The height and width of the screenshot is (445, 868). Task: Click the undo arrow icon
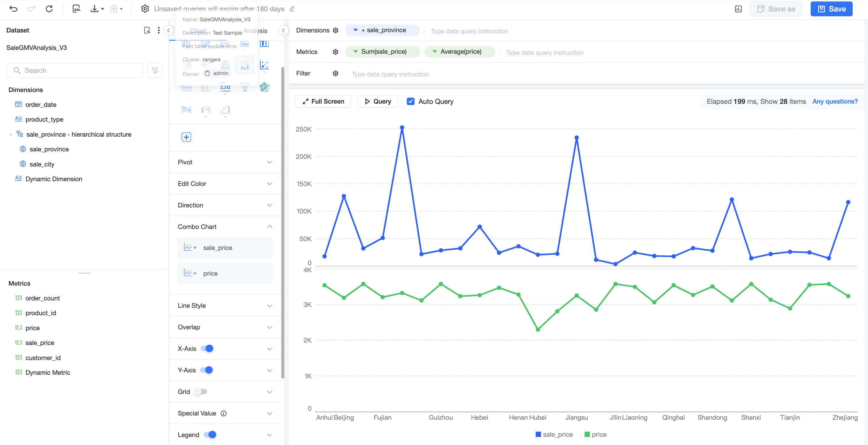[x=13, y=9]
